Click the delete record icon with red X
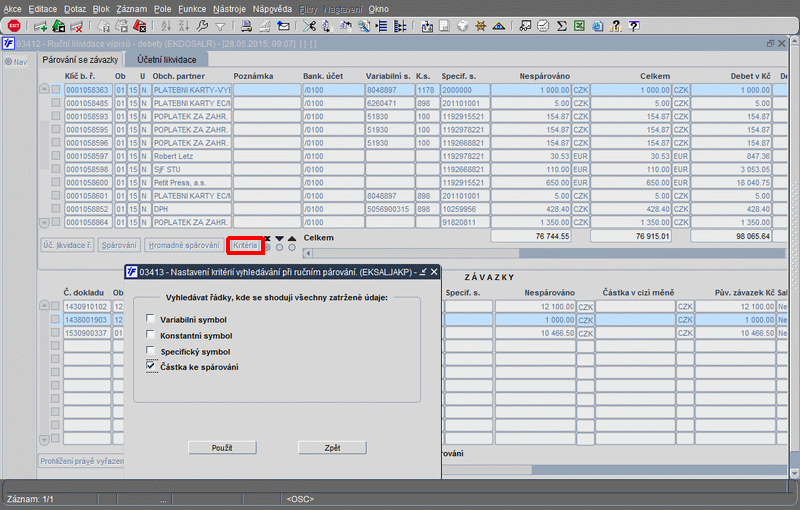The image size is (800, 510). point(76,26)
